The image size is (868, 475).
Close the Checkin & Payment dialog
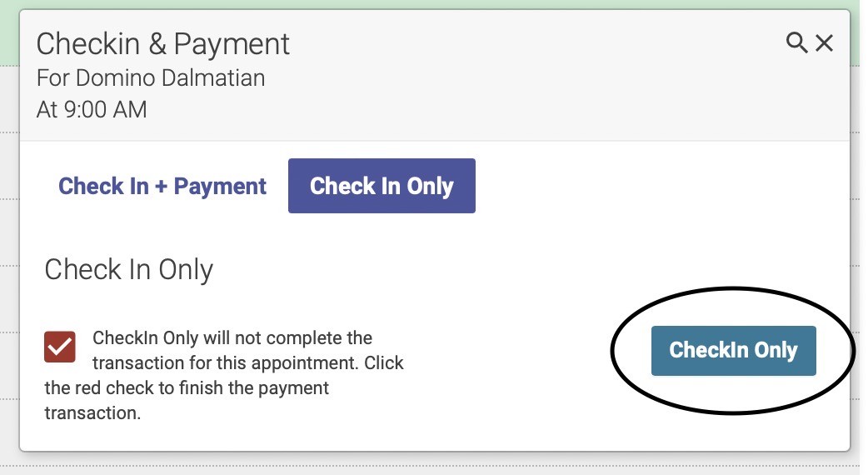(x=825, y=42)
